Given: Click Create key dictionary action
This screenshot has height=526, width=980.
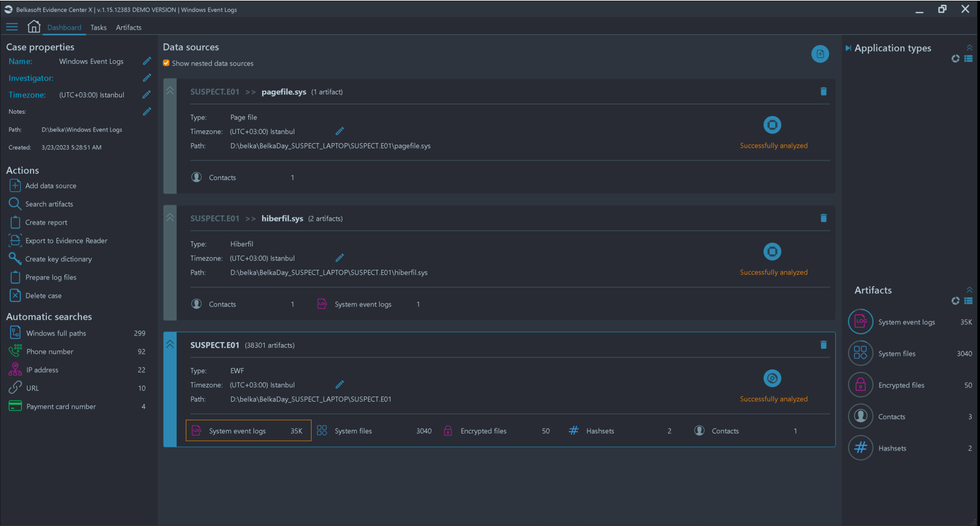Looking at the screenshot, I should tap(50, 259).
